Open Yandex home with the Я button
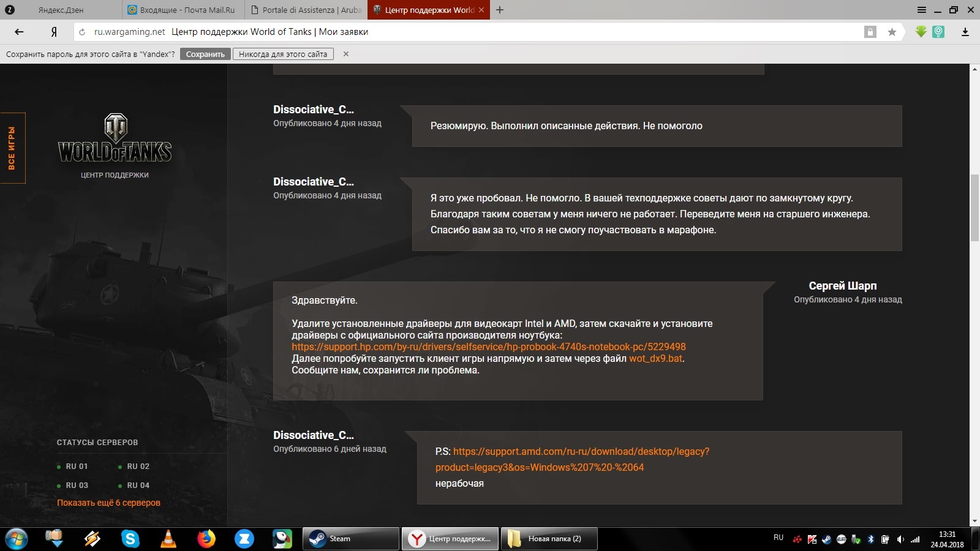 pyautogui.click(x=54, y=32)
